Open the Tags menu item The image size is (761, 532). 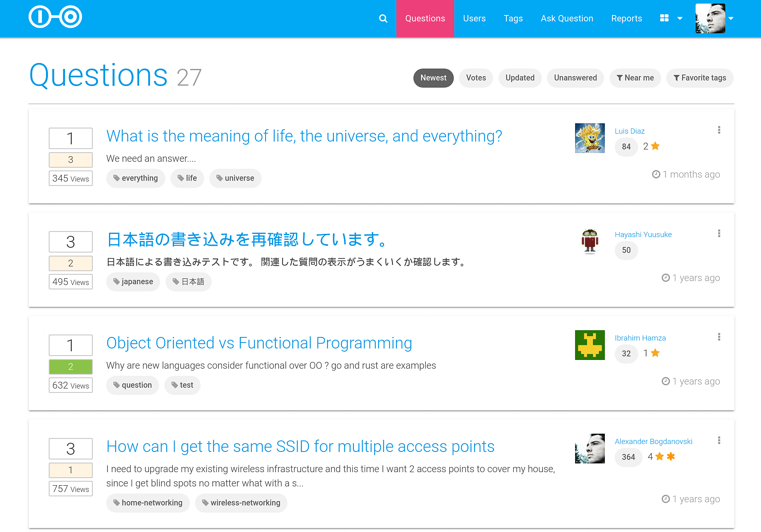pyautogui.click(x=513, y=19)
